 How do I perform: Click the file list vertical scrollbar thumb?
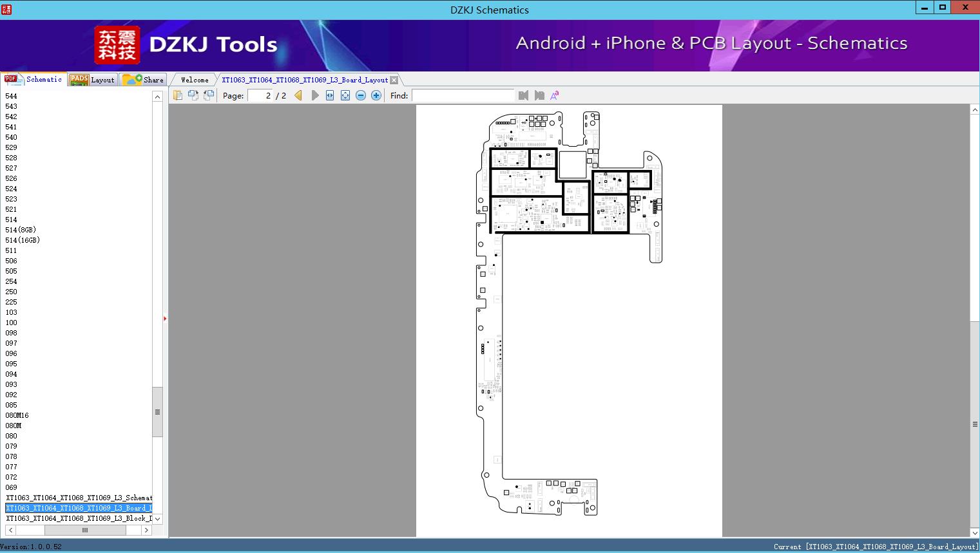157,412
